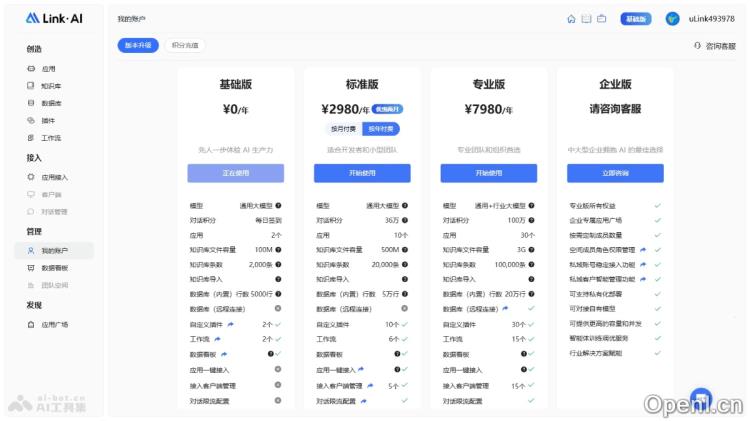Viewport: 750px width, 421px height.
Task: Click help icon for 标准版 对话积分 36万
Action: coord(405,221)
